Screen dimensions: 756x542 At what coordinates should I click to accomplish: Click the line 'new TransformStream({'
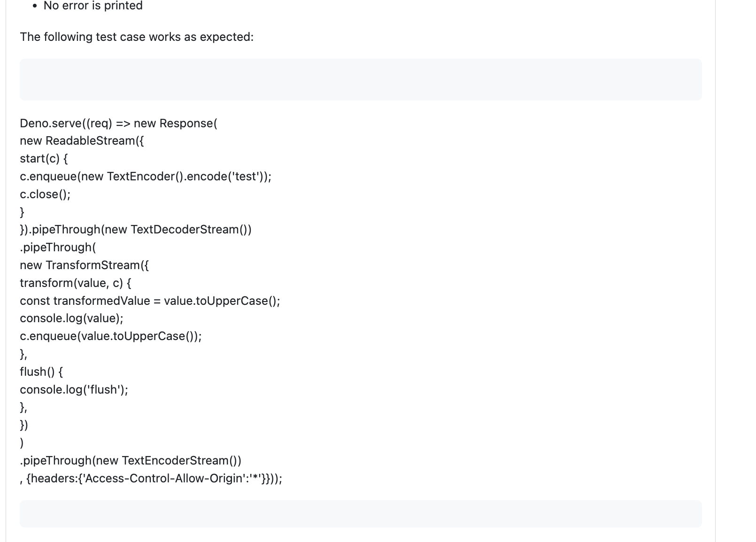85,265
